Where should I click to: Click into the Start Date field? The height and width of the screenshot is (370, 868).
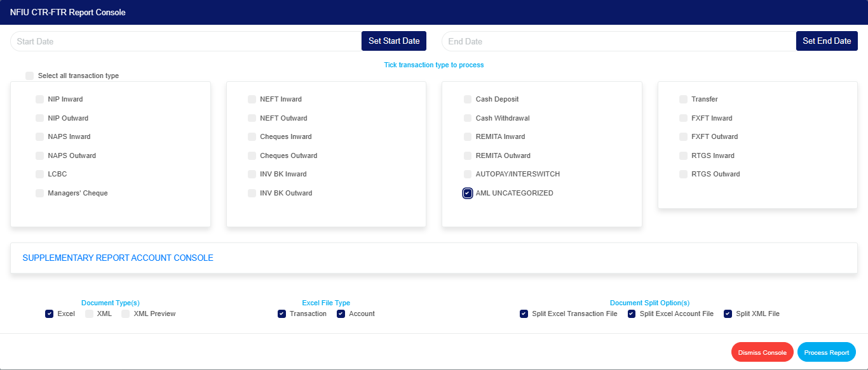click(184, 41)
